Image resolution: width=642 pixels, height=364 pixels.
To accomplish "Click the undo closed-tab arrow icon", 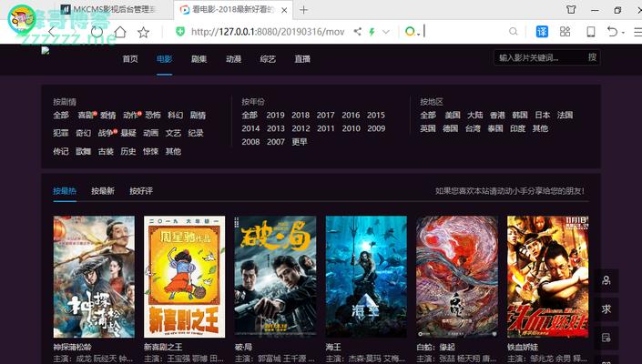I will [613, 32].
